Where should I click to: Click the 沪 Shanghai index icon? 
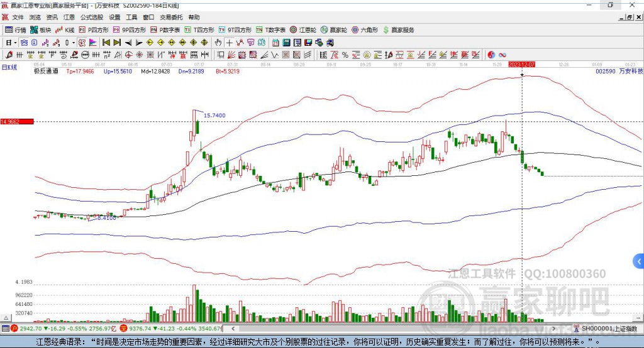15,329
